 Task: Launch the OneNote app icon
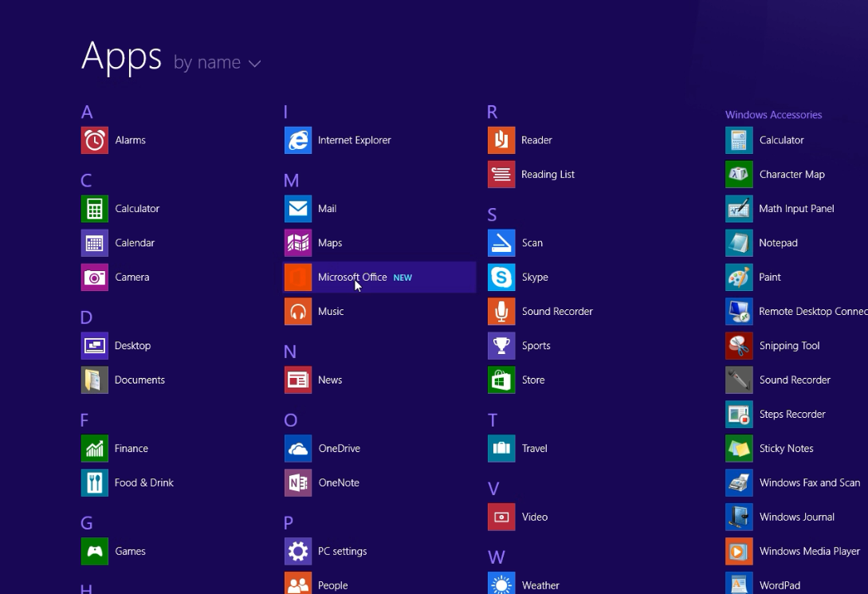[x=298, y=482]
